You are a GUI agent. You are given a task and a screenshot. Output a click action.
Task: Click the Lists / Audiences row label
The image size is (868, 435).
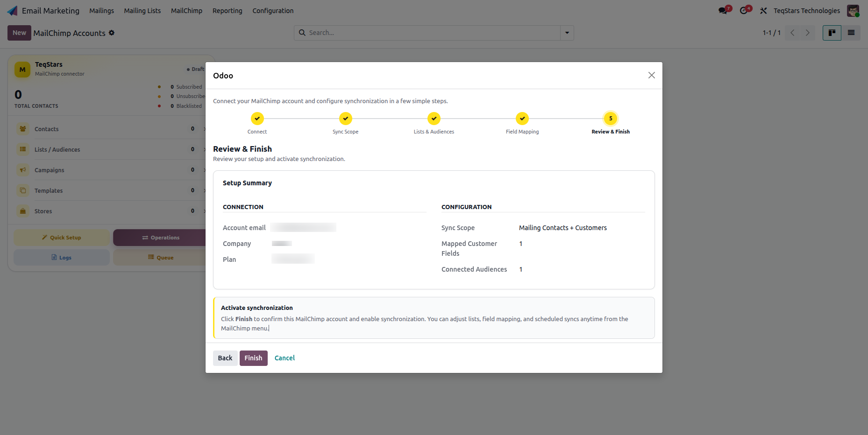coord(57,150)
